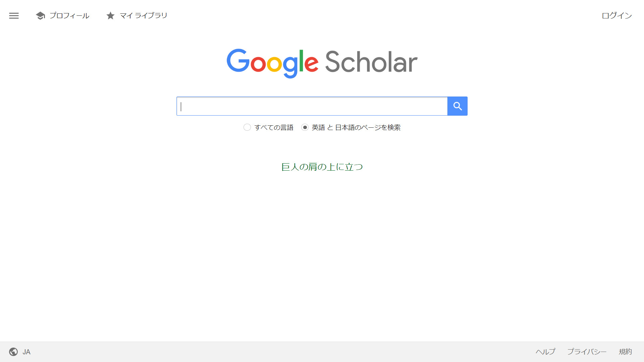The width and height of the screenshot is (644, 362).
Task: Click the 巨人の肩の上に立つ link
Action: pos(322,167)
